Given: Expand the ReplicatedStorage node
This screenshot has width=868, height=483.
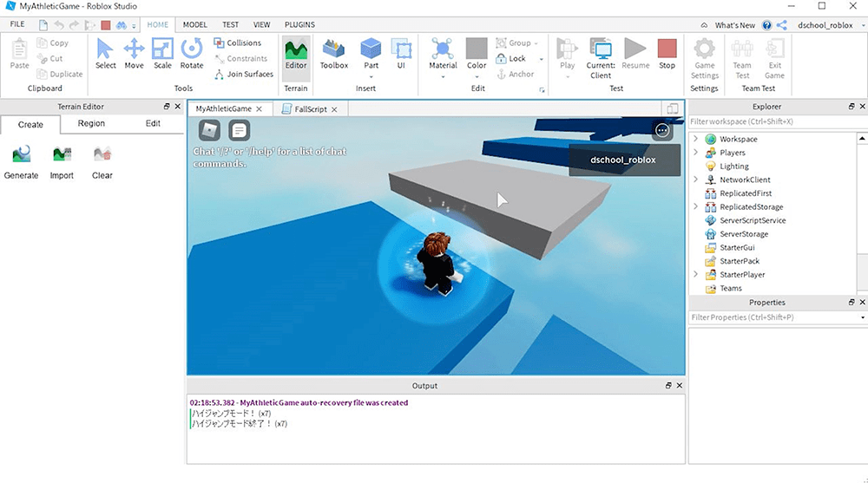Looking at the screenshot, I should (696, 206).
